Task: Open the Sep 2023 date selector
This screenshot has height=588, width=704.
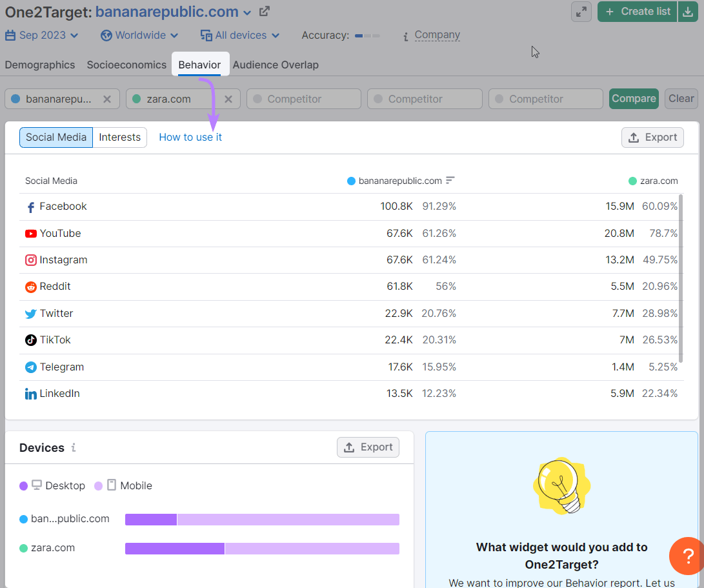Action: coord(41,35)
